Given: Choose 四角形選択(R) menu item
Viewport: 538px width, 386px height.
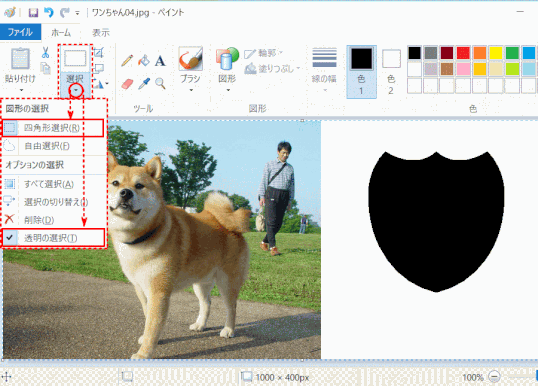Looking at the screenshot, I should (53, 128).
